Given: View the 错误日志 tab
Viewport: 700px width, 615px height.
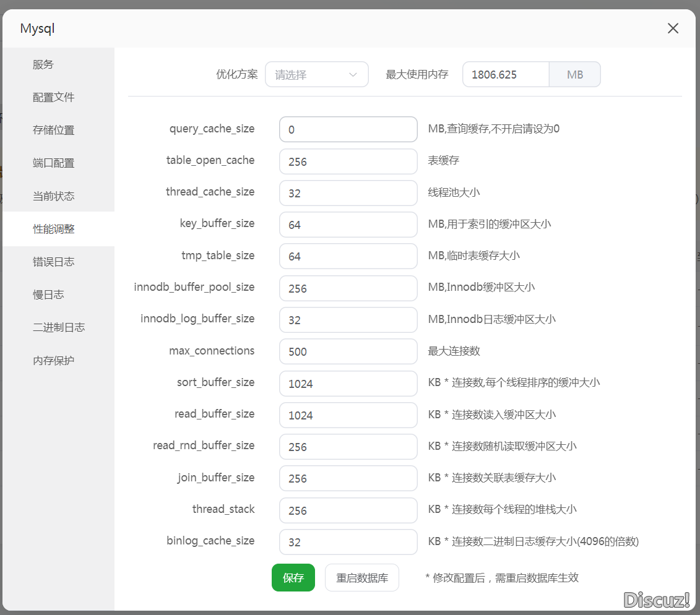Looking at the screenshot, I should [x=53, y=262].
